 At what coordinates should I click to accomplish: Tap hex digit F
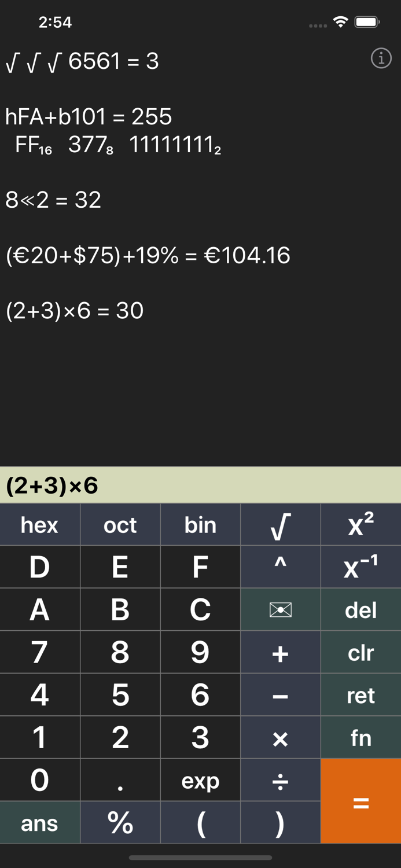[200, 567]
